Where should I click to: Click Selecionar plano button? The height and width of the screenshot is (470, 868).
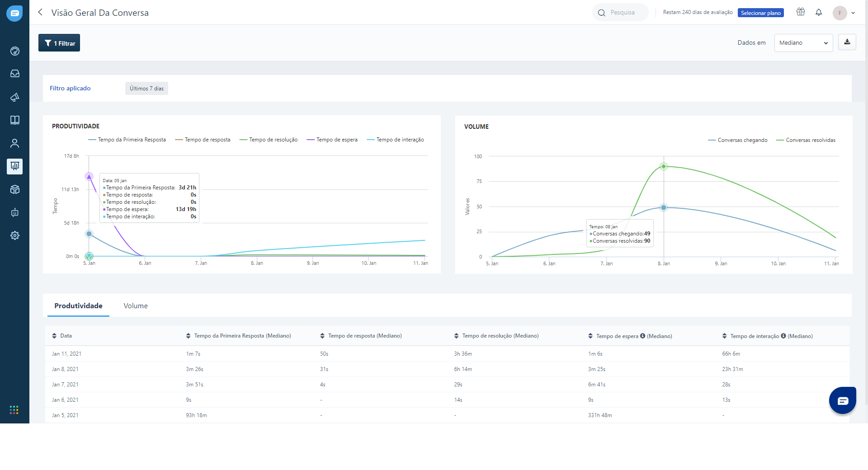pyautogui.click(x=761, y=13)
